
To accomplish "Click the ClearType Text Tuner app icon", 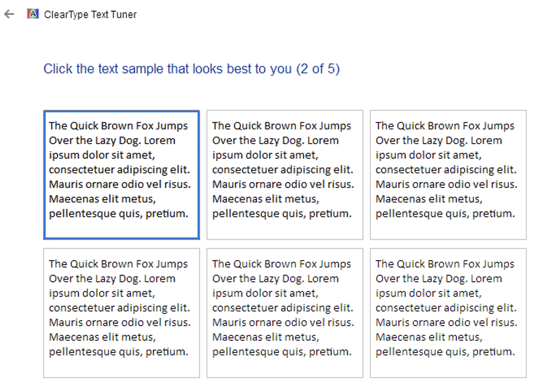I will pyautogui.click(x=33, y=14).
